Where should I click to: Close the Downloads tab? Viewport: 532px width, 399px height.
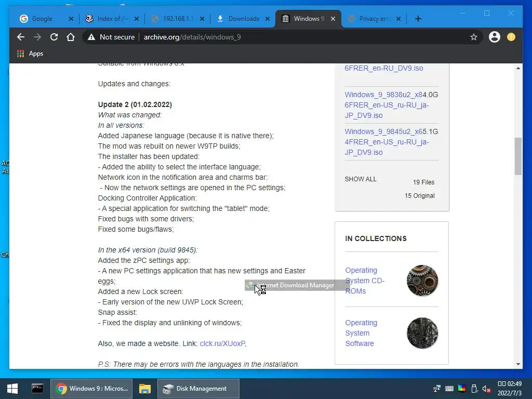pos(268,19)
